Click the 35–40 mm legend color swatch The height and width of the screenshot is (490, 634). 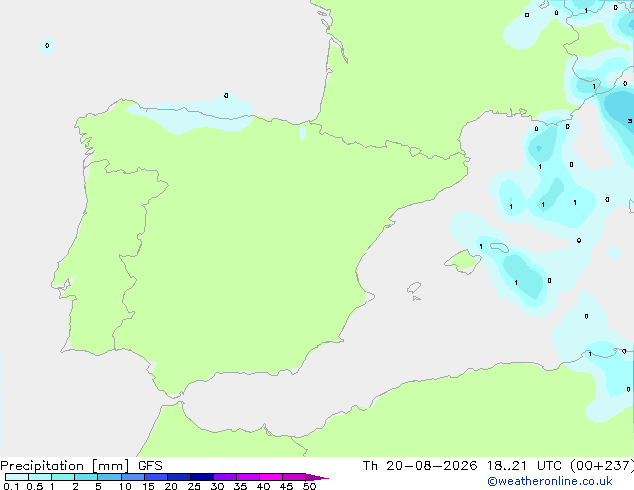(248, 477)
